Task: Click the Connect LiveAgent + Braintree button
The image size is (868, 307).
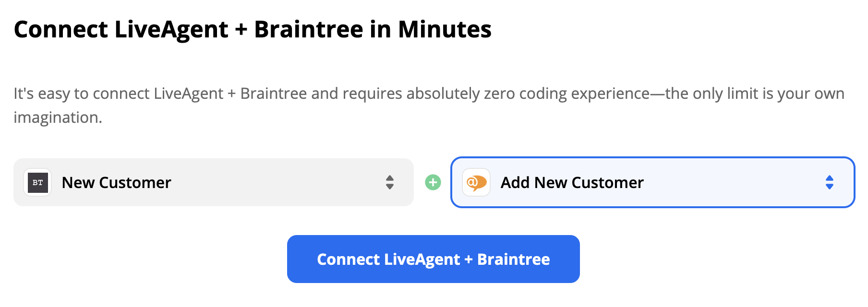Action: [434, 259]
